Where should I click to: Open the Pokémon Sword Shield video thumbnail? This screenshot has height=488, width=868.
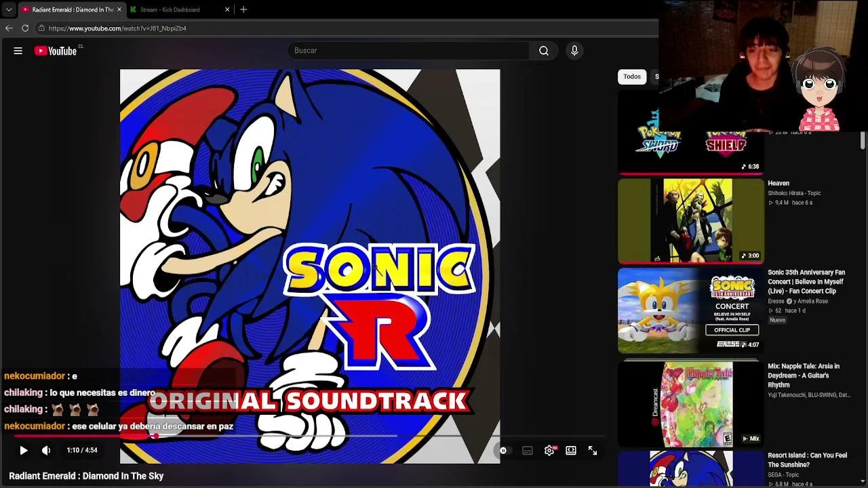click(690, 131)
